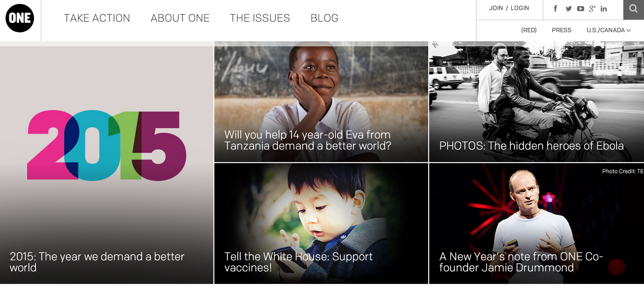Click the ONE logo
Image resolution: width=644 pixels, height=294 pixels.
(x=20, y=18)
